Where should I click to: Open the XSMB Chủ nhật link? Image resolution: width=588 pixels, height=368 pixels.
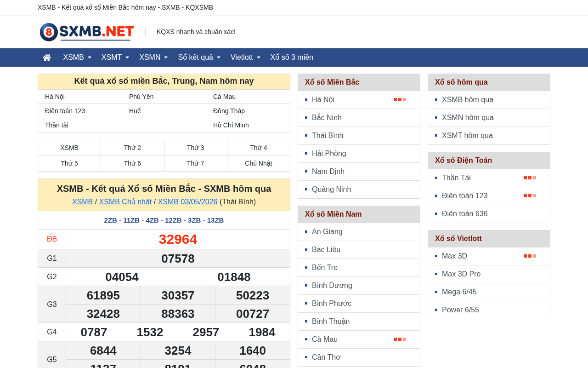125,201
